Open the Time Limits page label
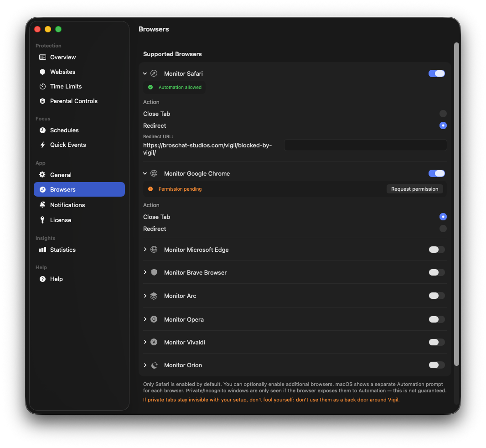Image resolution: width=486 pixels, height=448 pixels. click(66, 86)
